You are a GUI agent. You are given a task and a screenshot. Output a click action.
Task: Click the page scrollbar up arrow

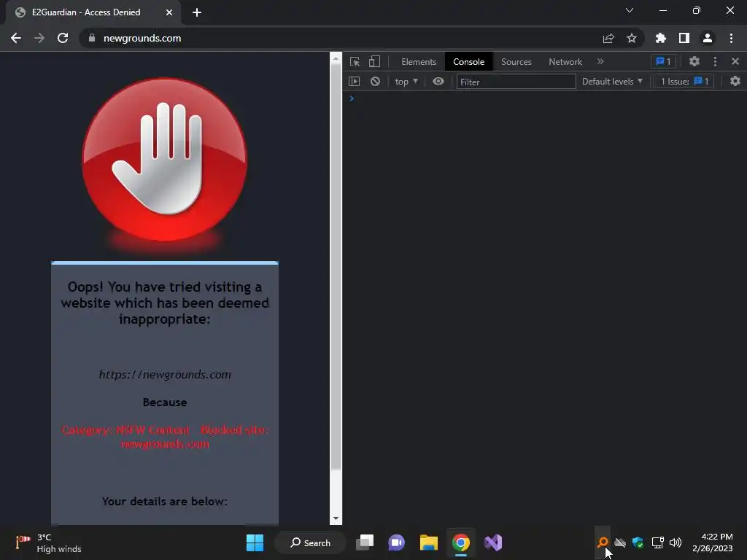point(336,58)
